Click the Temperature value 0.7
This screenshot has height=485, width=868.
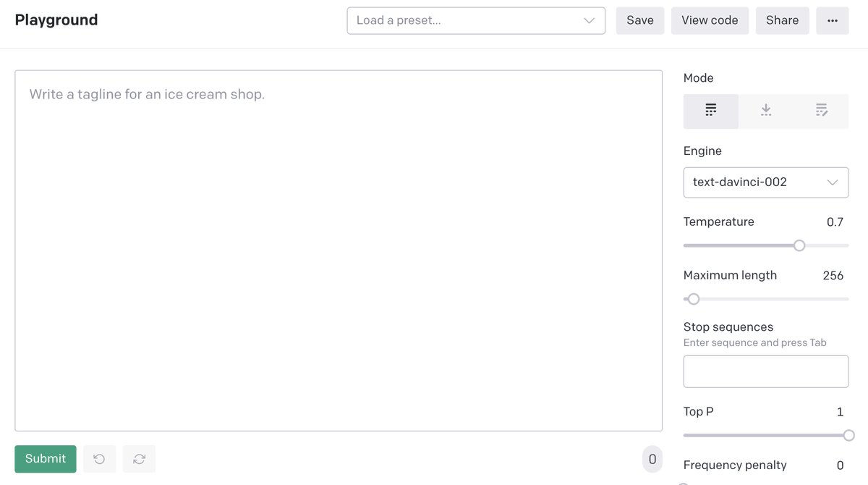(x=835, y=222)
